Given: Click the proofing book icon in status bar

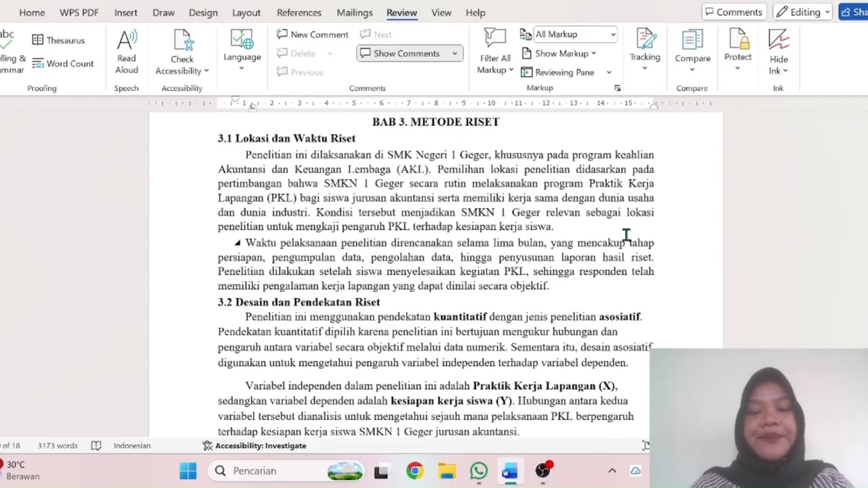Looking at the screenshot, I should coord(96,446).
